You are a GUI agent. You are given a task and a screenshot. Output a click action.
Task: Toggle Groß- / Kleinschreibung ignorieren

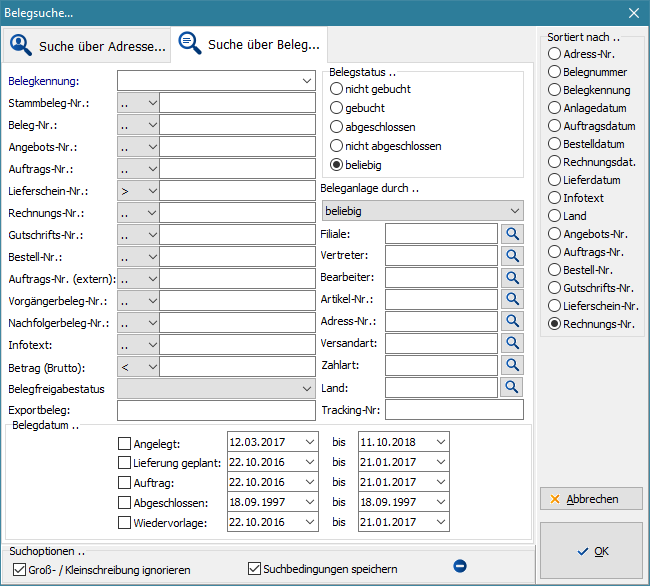point(19,569)
